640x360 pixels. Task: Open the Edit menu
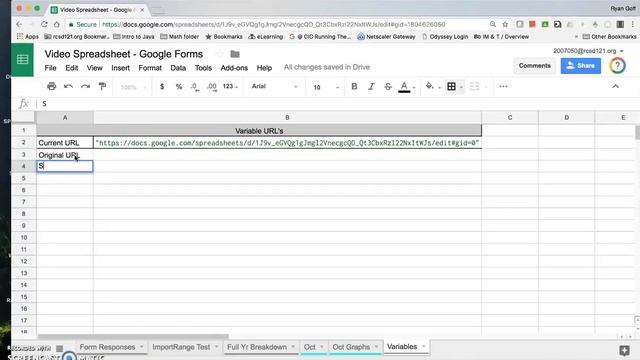point(71,68)
